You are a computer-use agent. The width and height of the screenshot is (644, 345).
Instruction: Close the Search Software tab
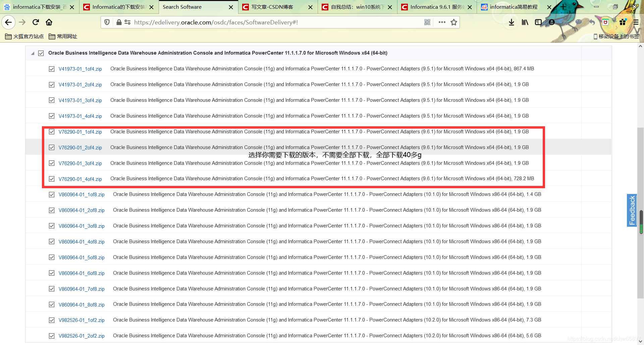(x=231, y=7)
